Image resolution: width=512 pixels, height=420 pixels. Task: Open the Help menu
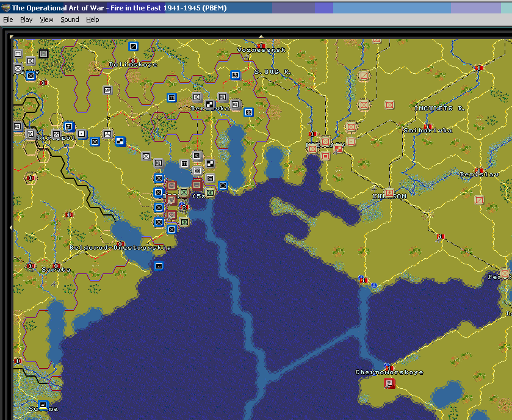pos(92,20)
